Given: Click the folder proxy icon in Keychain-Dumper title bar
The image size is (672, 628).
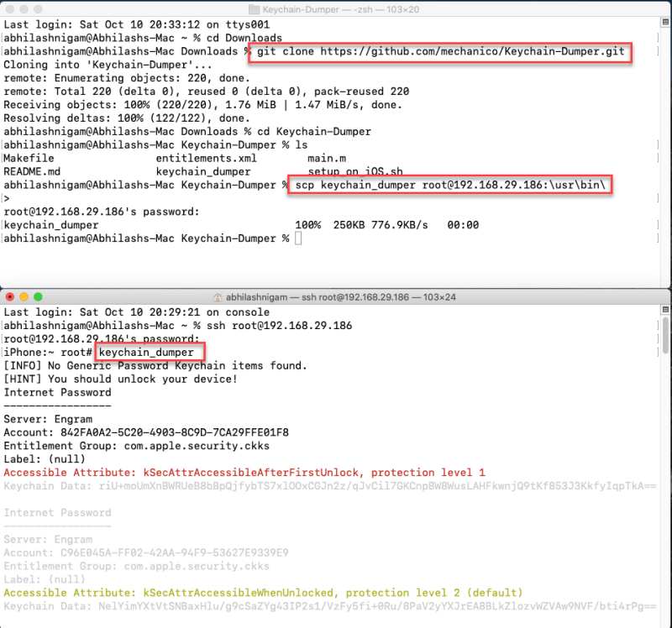Looking at the screenshot, I should pyautogui.click(x=255, y=9).
